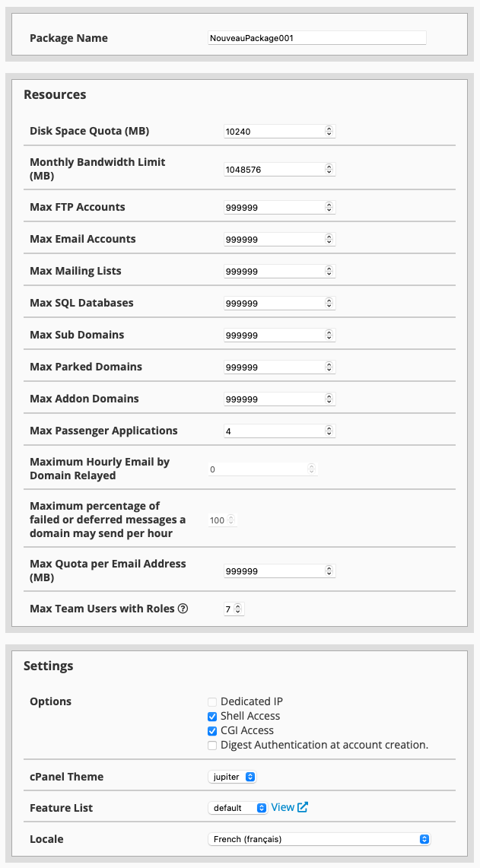Viewport: 480px width, 868px height.
Task: Decrease Max Passenger Applications via stepper
Action: pyautogui.click(x=329, y=434)
